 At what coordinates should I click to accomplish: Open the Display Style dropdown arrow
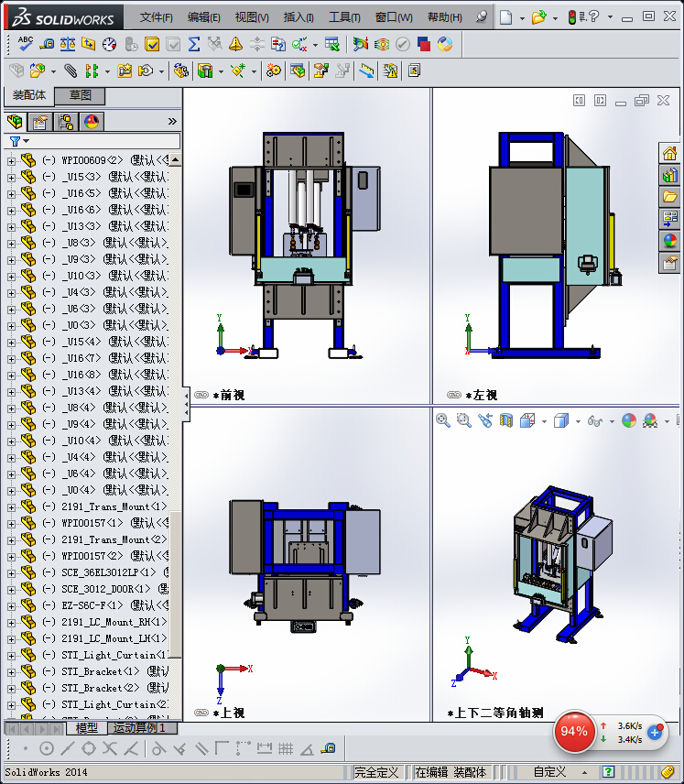click(578, 421)
